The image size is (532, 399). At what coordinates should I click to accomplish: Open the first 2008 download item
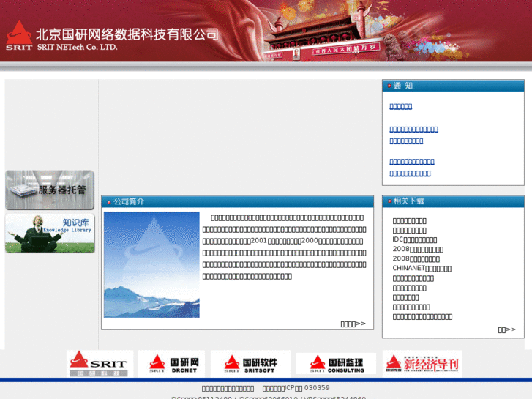[418, 249]
